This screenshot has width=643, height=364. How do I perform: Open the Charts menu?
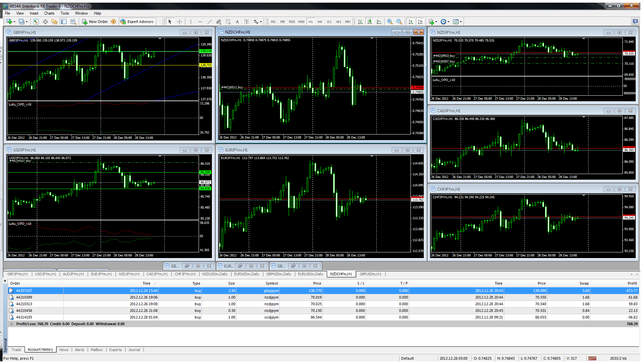pos(49,13)
